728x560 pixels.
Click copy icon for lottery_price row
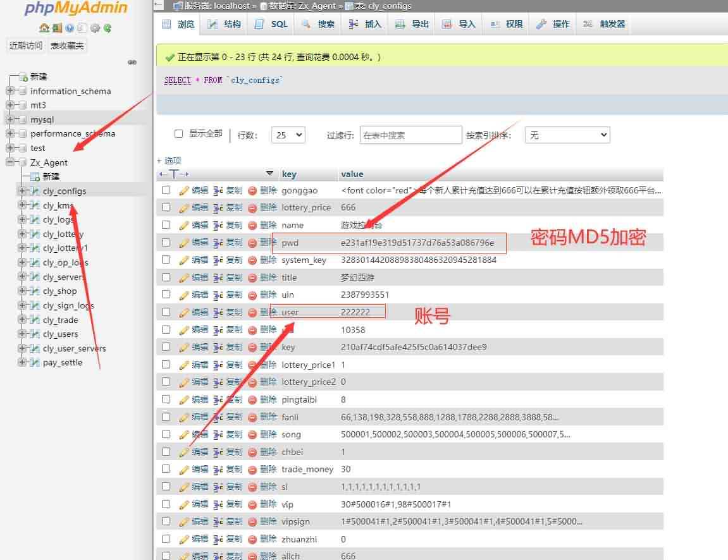218,207
